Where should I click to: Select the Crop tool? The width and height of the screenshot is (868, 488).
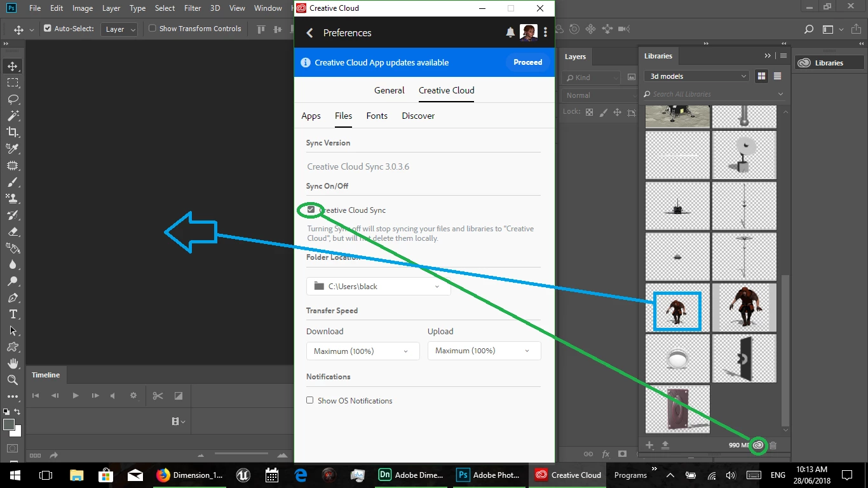pyautogui.click(x=13, y=132)
